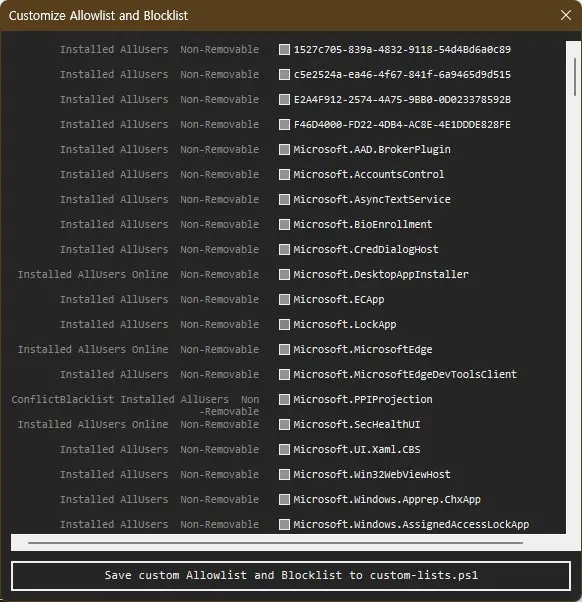Screen dimensions: 582x602
Task: Enable the Microsoft.UI.Xaml.CBS checkbox
Action: [284, 449]
